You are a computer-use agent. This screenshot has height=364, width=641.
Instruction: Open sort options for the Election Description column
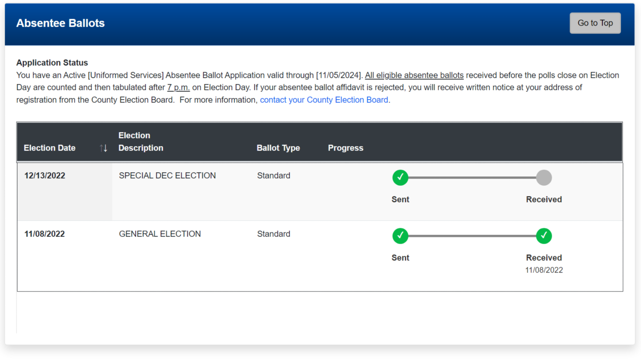141,142
